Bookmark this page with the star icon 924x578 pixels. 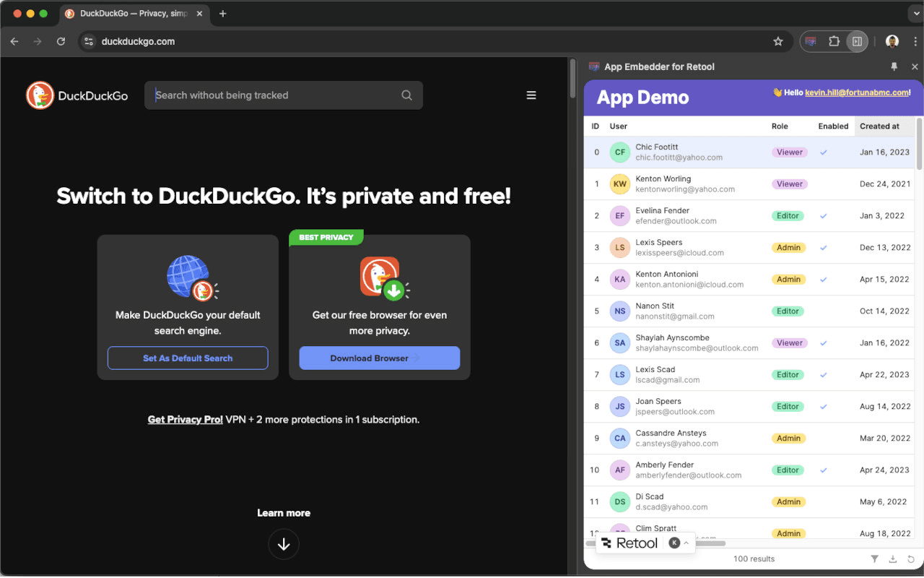778,41
